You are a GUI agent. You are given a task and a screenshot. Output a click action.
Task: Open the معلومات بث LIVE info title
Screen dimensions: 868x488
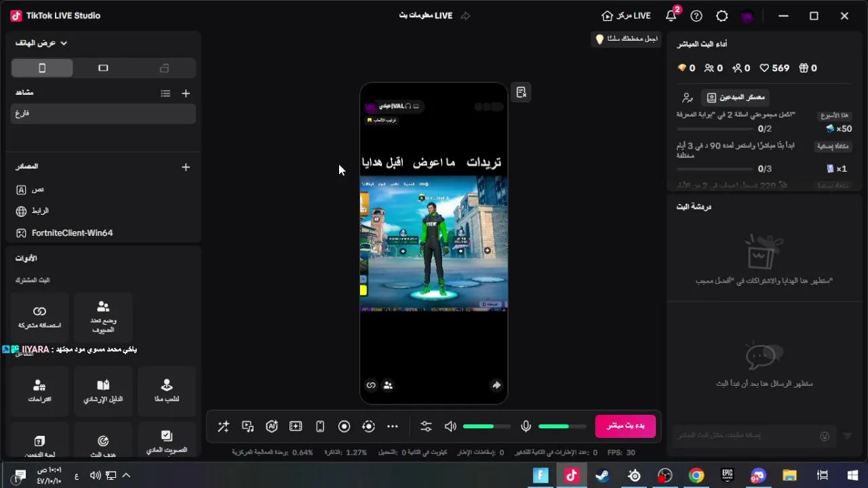426,16
